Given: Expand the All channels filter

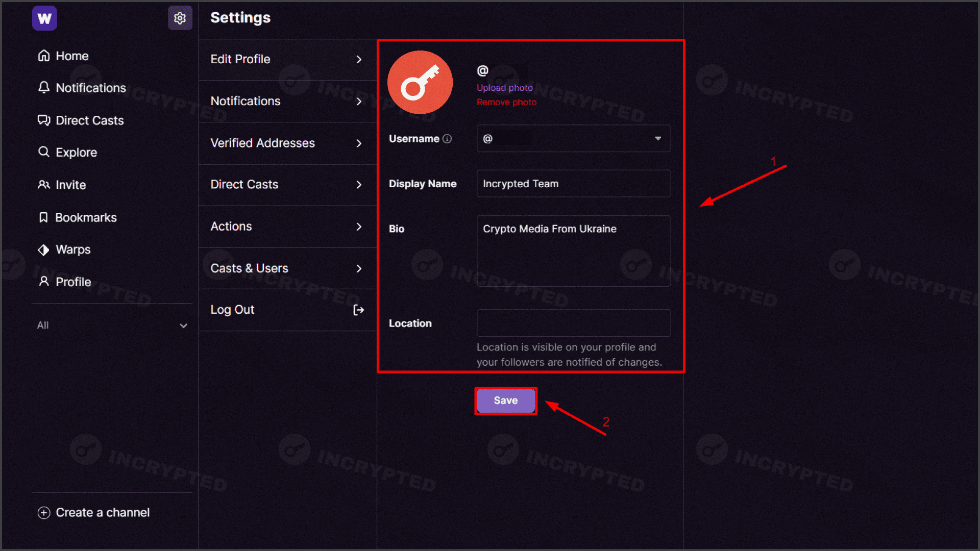Looking at the screenshot, I should point(183,325).
